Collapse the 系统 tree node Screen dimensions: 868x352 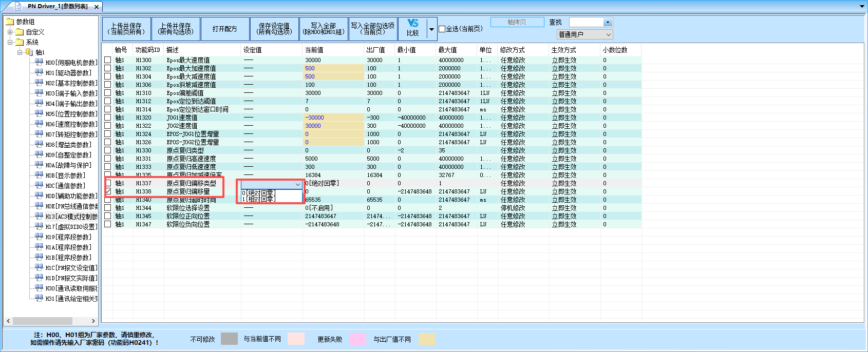click(x=10, y=42)
